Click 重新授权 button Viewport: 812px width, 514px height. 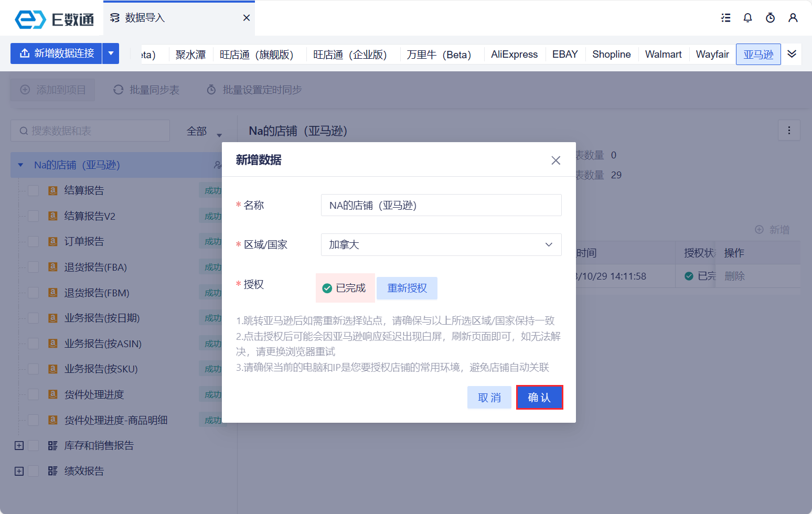tap(407, 288)
